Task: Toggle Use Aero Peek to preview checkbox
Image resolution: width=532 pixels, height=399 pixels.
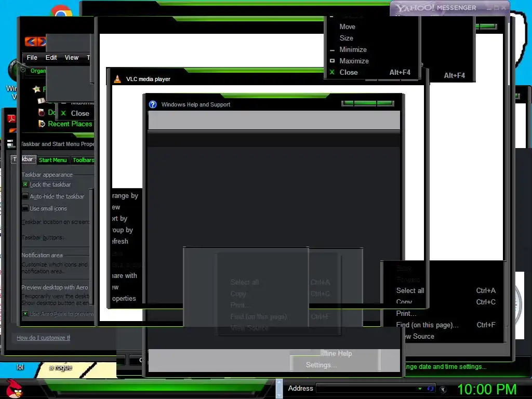Action: [25, 313]
